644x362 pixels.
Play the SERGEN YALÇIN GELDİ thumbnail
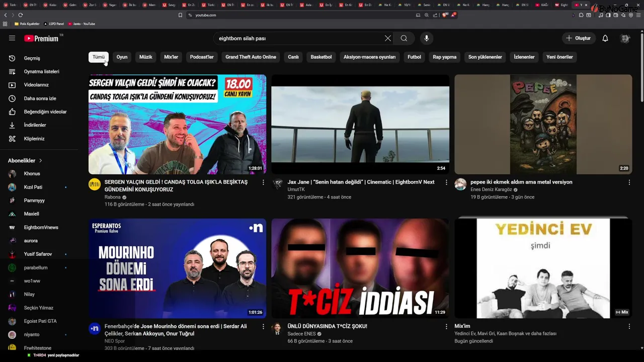177,124
